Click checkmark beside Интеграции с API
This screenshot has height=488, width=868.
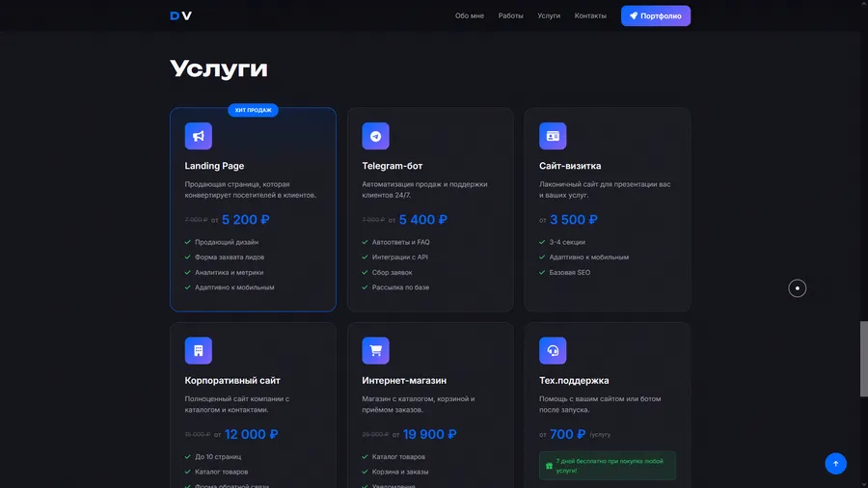pyautogui.click(x=365, y=258)
